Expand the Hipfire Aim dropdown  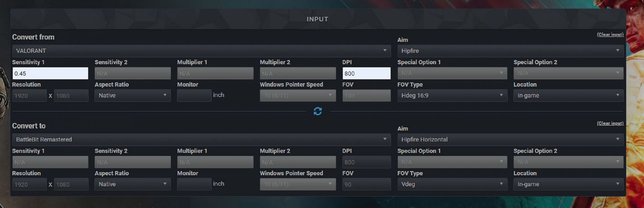[x=510, y=51]
